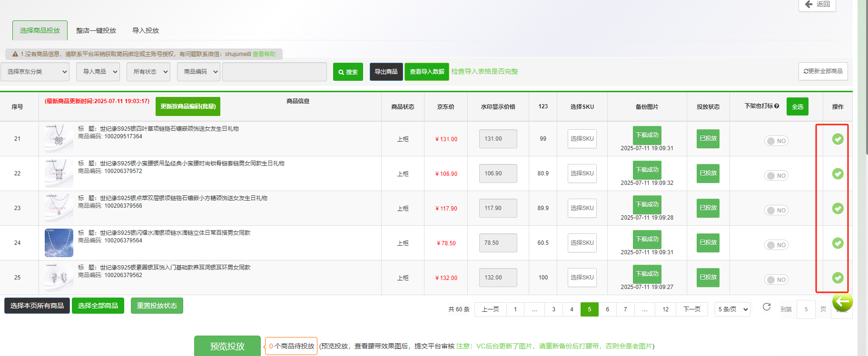Viewport: 868px width, 356px height.
Task: Open the 查看帮助 help link
Action: (x=264, y=54)
